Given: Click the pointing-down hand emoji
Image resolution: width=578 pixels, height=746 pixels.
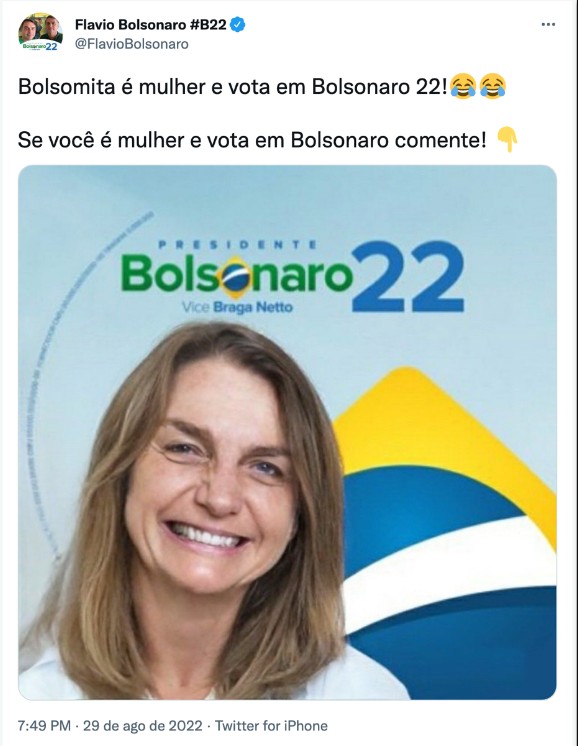Looking at the screenshot, I should click(507, 140).
